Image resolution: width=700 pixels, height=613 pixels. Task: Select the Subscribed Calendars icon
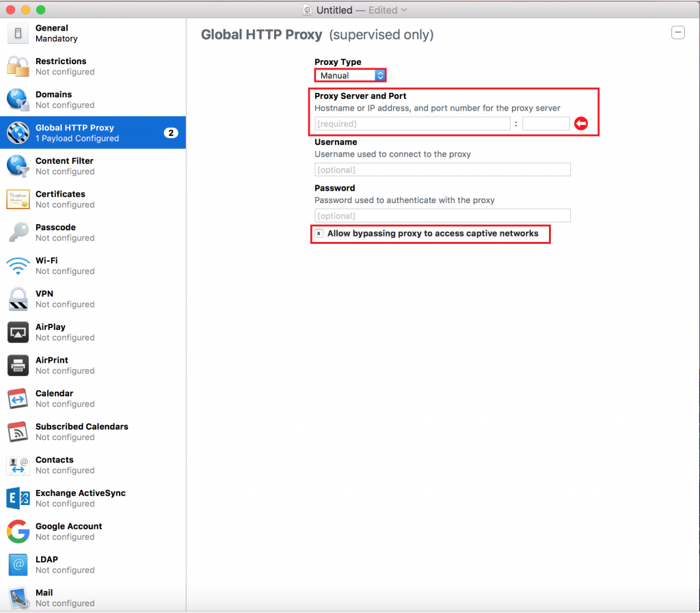(x=18, y=432)
